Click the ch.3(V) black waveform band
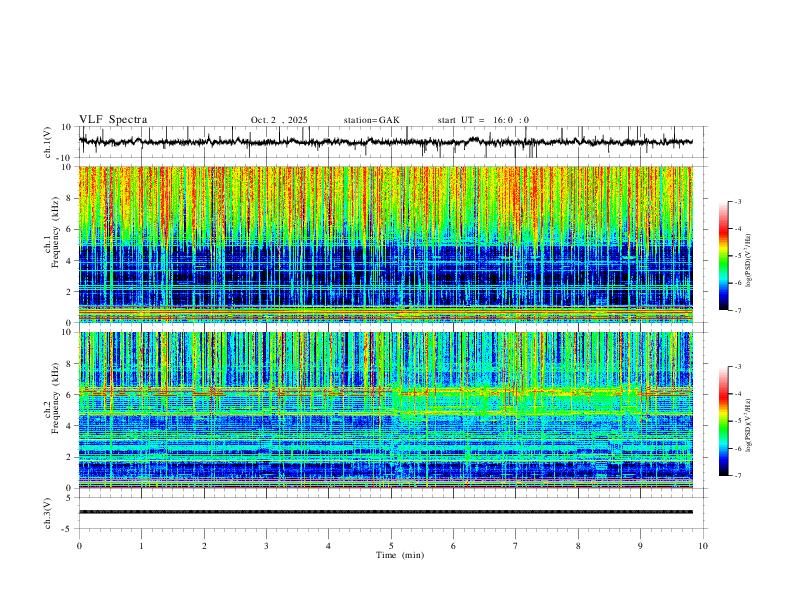 tap(385, 512)
